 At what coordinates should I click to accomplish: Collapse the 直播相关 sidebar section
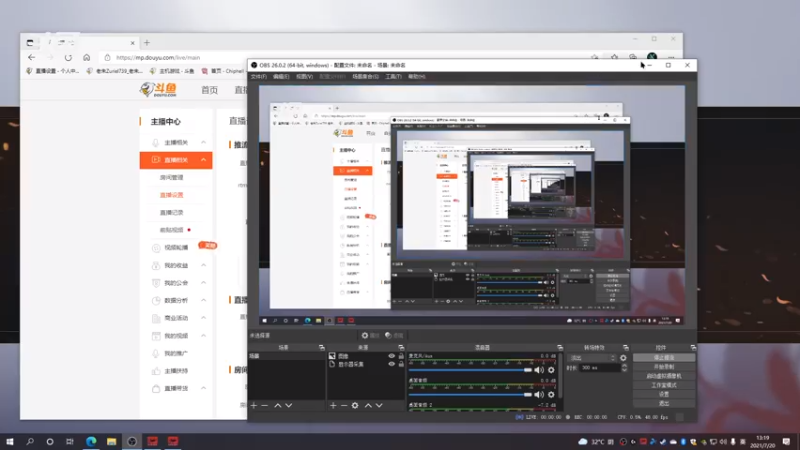pyautogui.click(x=204, y=160)
